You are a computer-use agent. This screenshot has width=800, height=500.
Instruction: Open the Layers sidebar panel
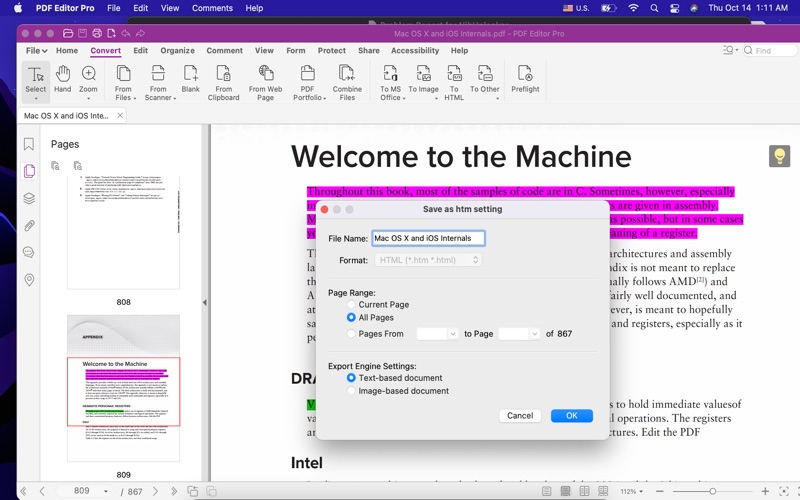point(29,198)
